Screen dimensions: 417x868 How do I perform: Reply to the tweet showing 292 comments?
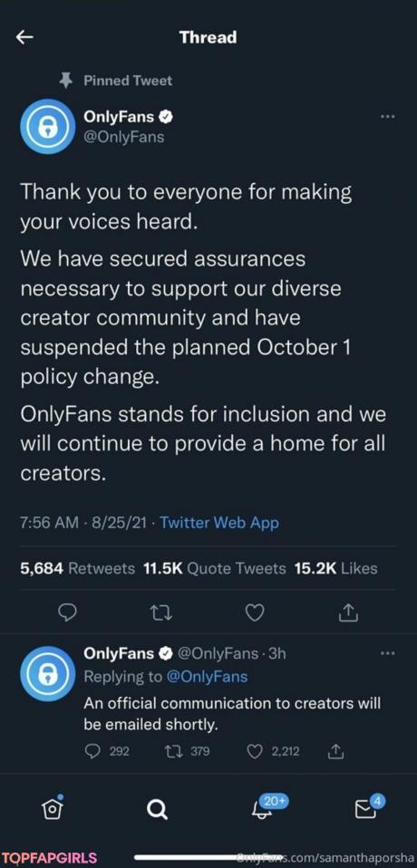pyautogui.click(x=108, y=751)
